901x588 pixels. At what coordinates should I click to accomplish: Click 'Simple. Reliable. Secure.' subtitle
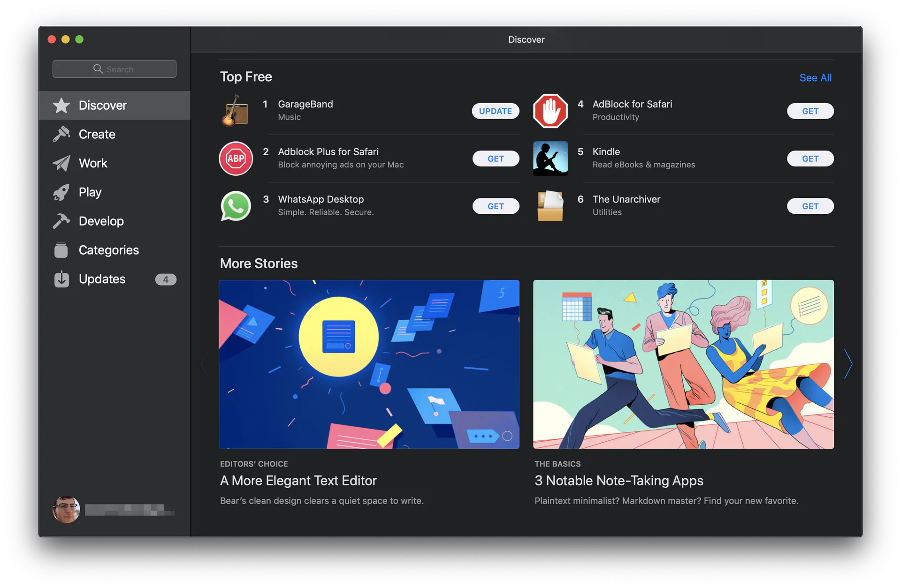click(x=326, y=212)
